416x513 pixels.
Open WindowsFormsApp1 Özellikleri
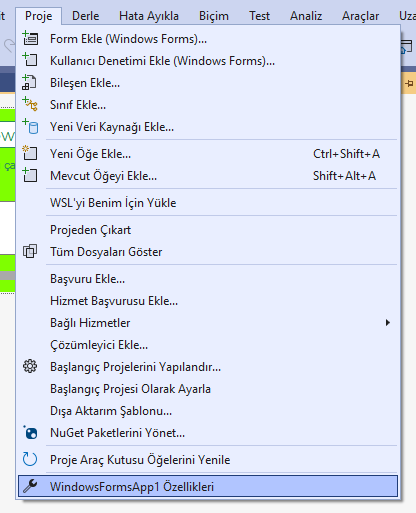tap(208, 486)
